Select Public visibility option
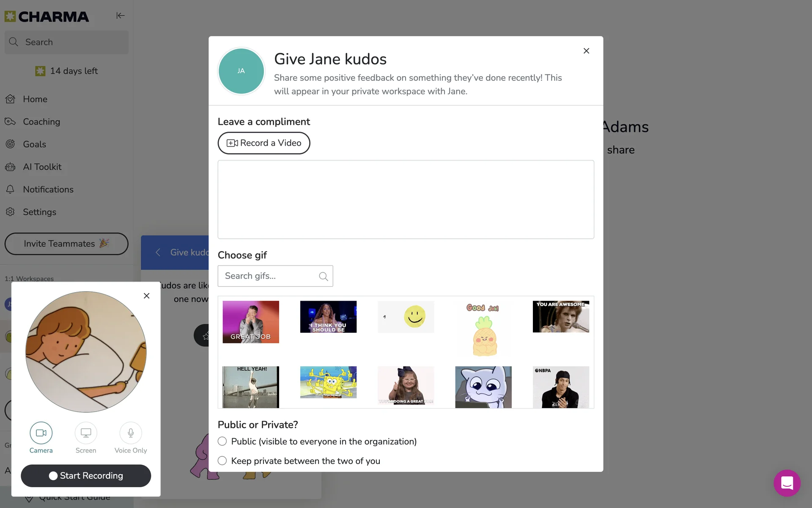Image resolution: width=812 pixels, height=508 pixels. tap(222, 442)
